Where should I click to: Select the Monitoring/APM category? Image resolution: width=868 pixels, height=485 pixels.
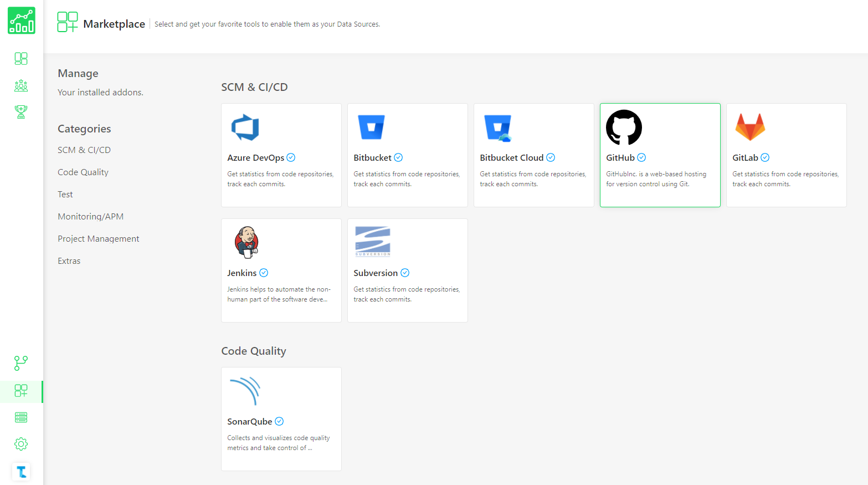[91, 217]
